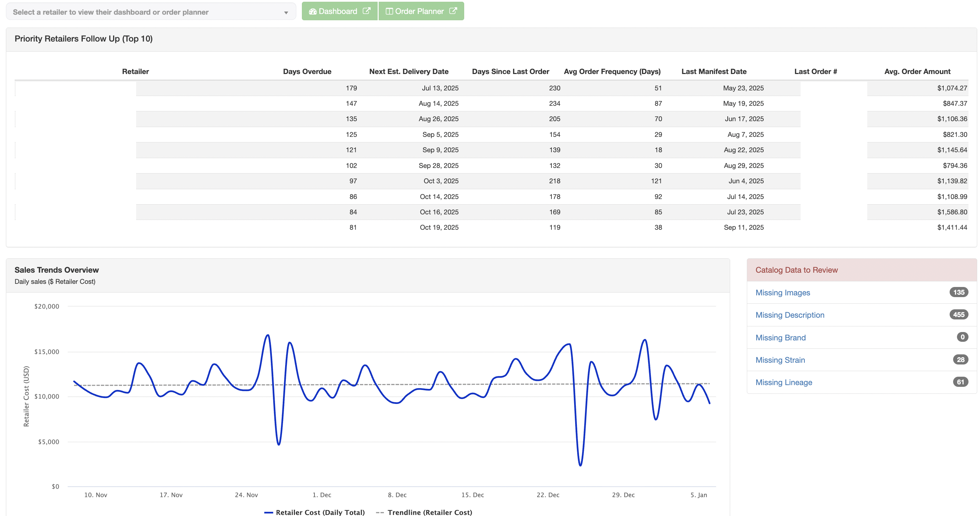Click external-link icon on Order Planner button
The height and width of the screenshot is (516, 980).
pos(453,11)
